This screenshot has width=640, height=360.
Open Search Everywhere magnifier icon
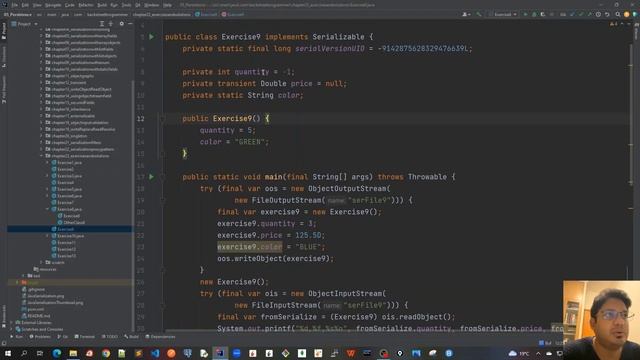point(618,14)
